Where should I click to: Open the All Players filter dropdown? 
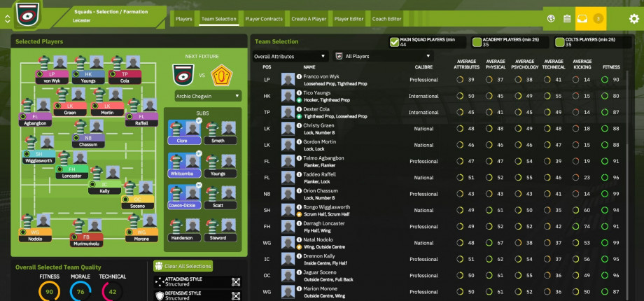383,56
